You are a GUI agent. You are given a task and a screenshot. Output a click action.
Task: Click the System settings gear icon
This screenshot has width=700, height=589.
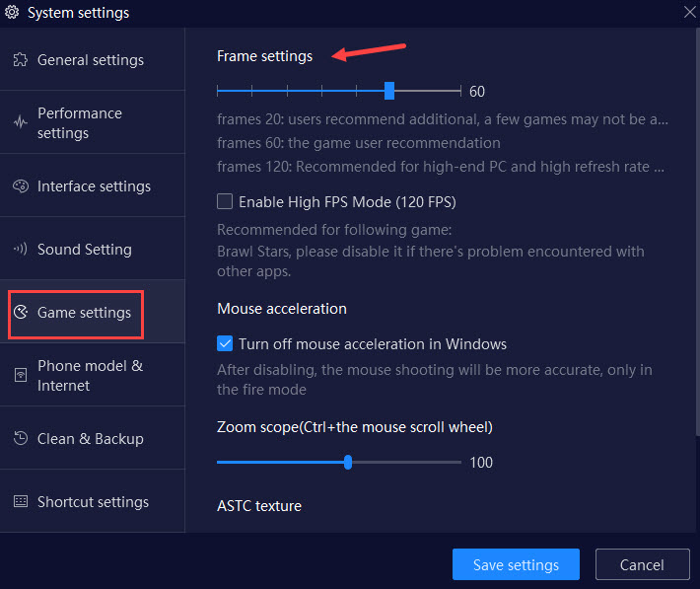pyautogui.click(x=12, y=12)
